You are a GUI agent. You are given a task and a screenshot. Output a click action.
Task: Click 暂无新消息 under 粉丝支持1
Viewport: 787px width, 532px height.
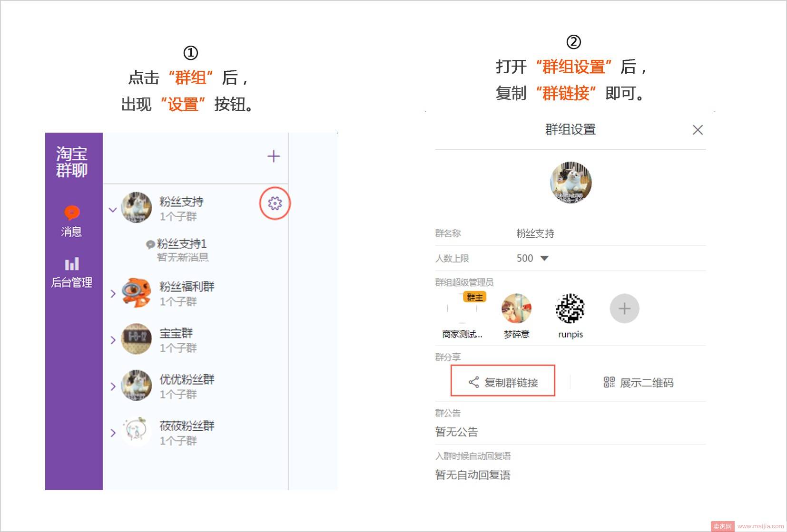[x=183, y=257]
